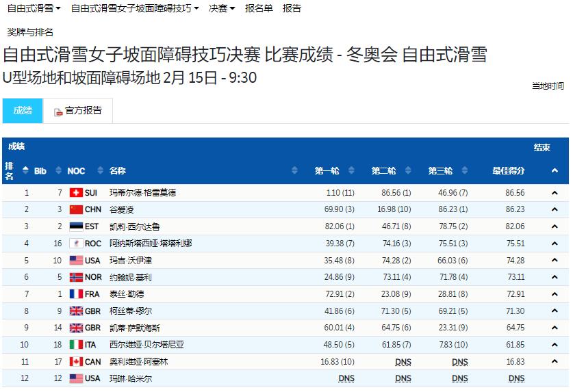Click the Italy ITA flag icon
The image size is (573, 392).
(76, 345)
